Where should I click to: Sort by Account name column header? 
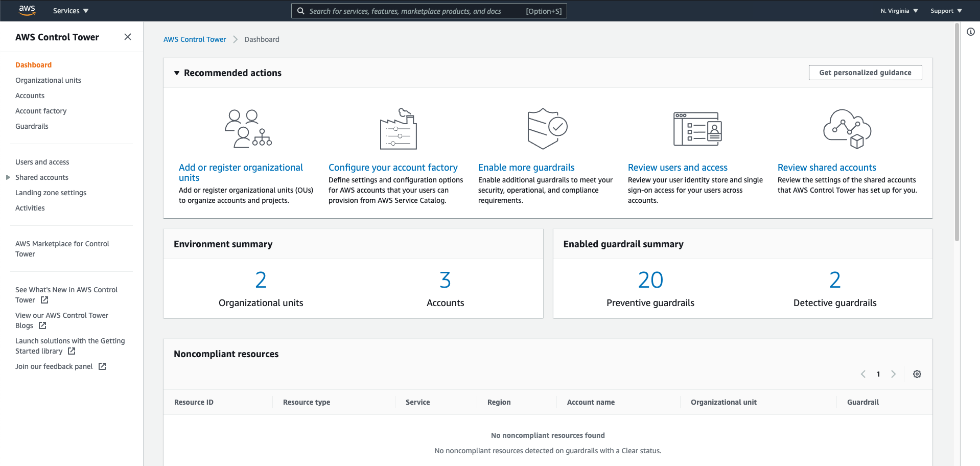click(x=591, y=402)
